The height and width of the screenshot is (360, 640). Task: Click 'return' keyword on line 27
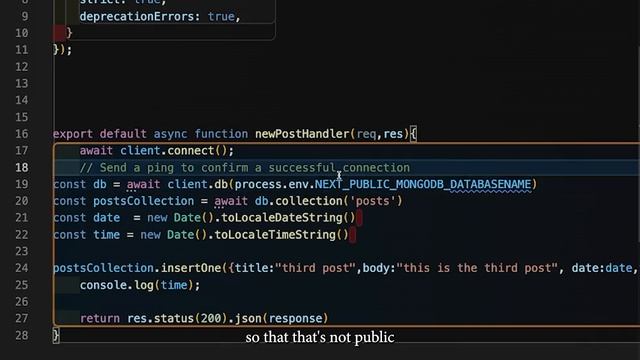click(100, 318)
